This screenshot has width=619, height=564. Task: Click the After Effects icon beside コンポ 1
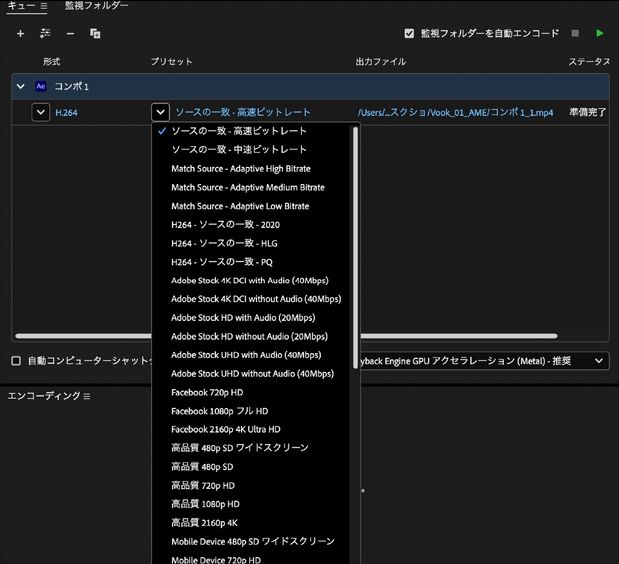(x=41, y=86)
